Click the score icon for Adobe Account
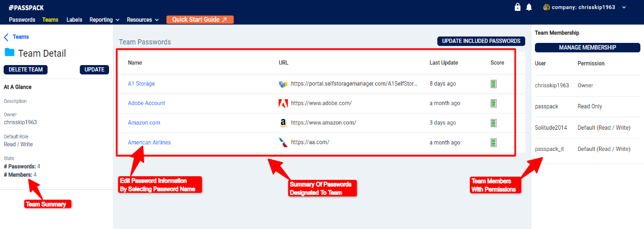The width and height of the screenshot is (644, 229). pyautogui.click(x=494, y=103)
